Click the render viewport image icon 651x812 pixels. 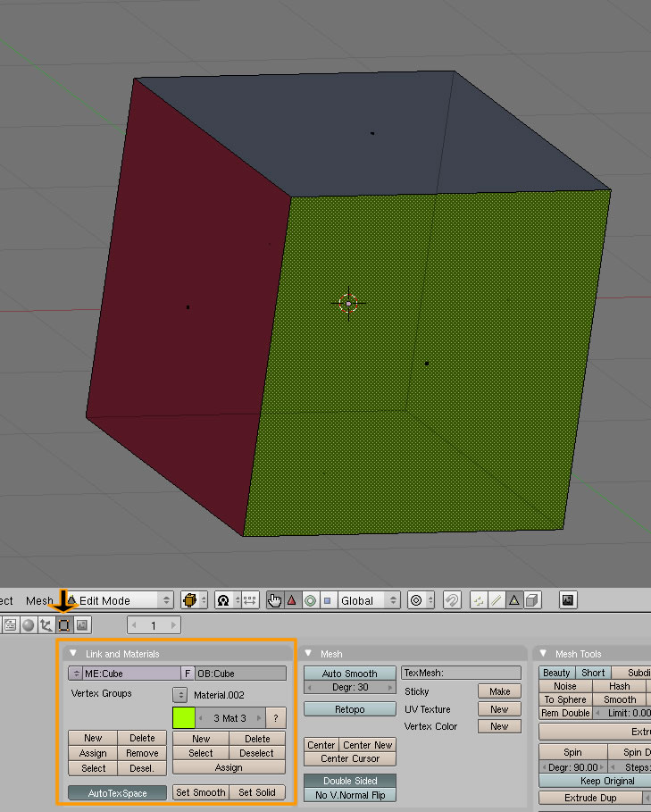click(568, 600)
